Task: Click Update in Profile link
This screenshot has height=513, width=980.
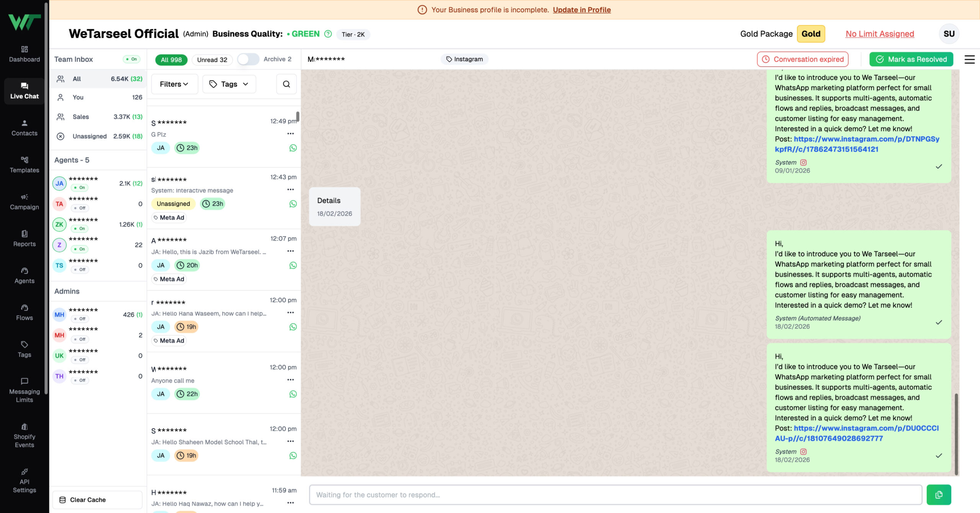Action: tap(581, 10)
